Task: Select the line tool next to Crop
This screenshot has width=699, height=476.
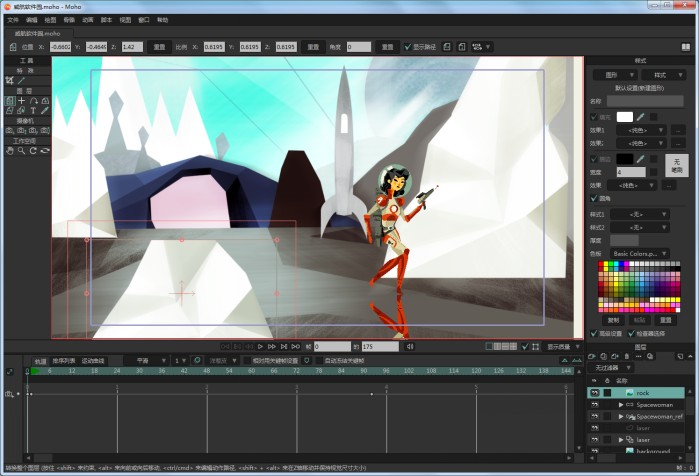Action: point(21,81)
